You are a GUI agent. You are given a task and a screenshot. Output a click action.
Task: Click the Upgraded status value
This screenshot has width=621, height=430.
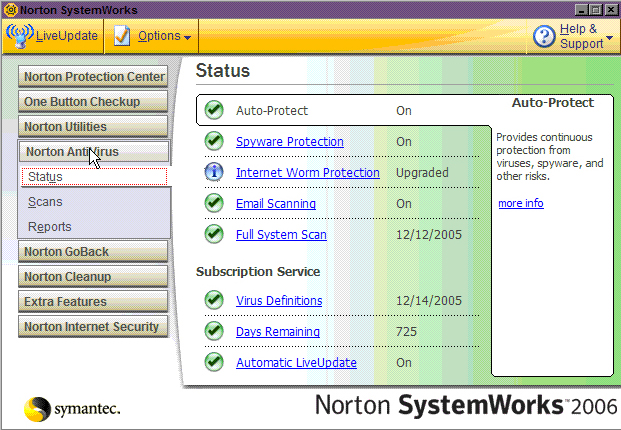click(x=422, y=173)
